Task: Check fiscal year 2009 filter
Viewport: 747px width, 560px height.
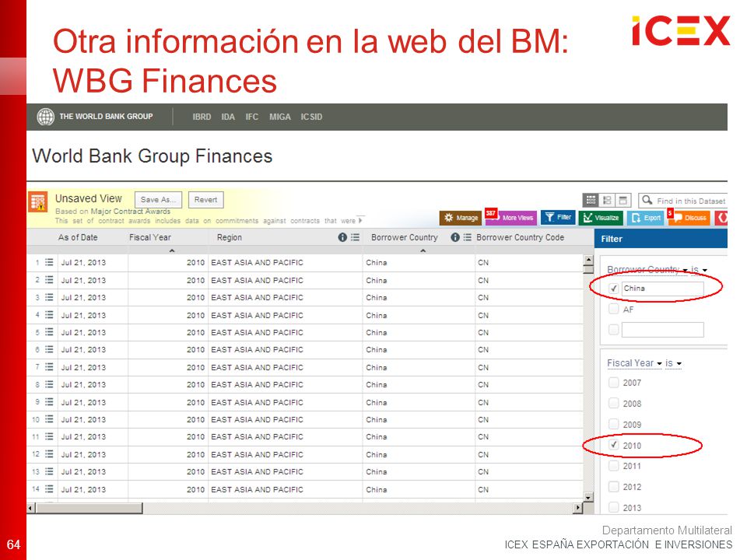Action: tap(614, 425)
